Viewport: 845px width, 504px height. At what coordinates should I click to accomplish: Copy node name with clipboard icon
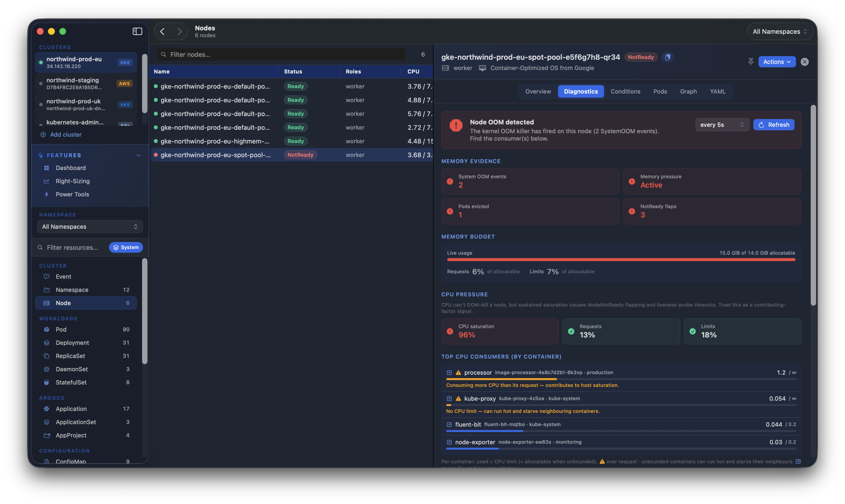click(x=667, y=57)
